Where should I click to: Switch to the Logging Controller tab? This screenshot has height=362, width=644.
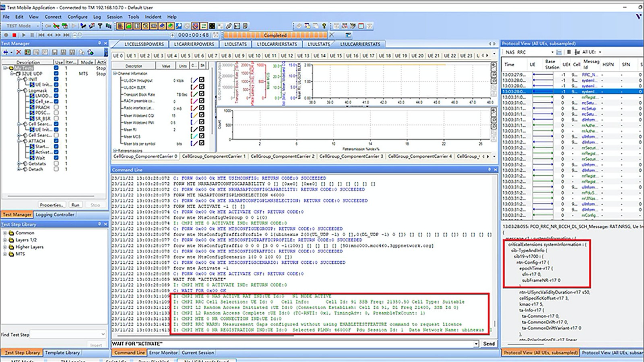[x=55, y=214]
